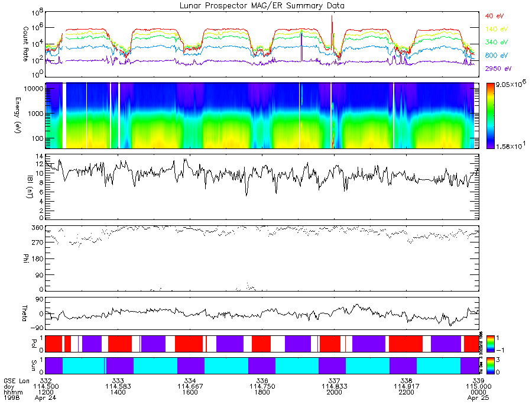
Task: Click the 2000 time tick label
Action: pos(334,392)
